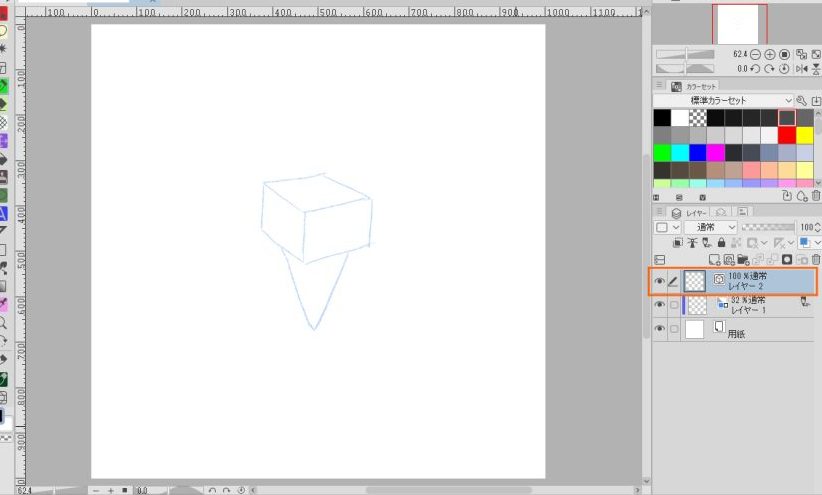Hide the paper layer eye icon
Screen dimensions: 822x495
(659, 329)
